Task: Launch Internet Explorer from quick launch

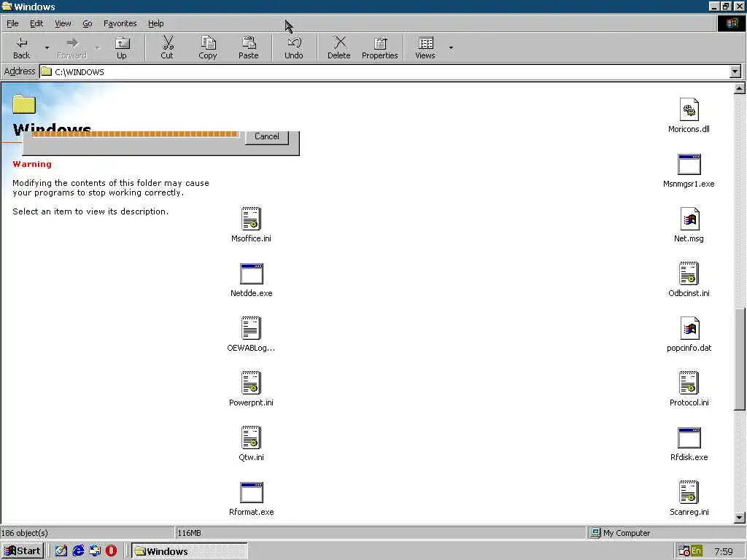Action: click(78, 551)
